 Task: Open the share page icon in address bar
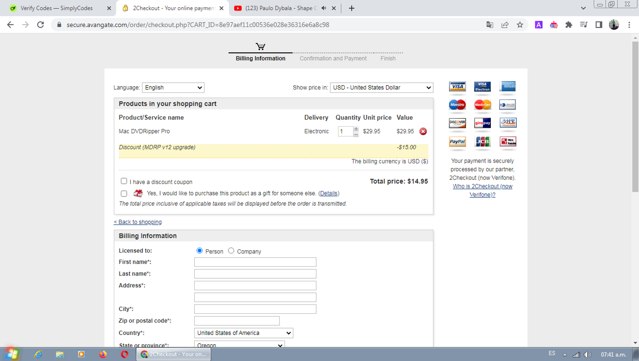tap(505, 25)
